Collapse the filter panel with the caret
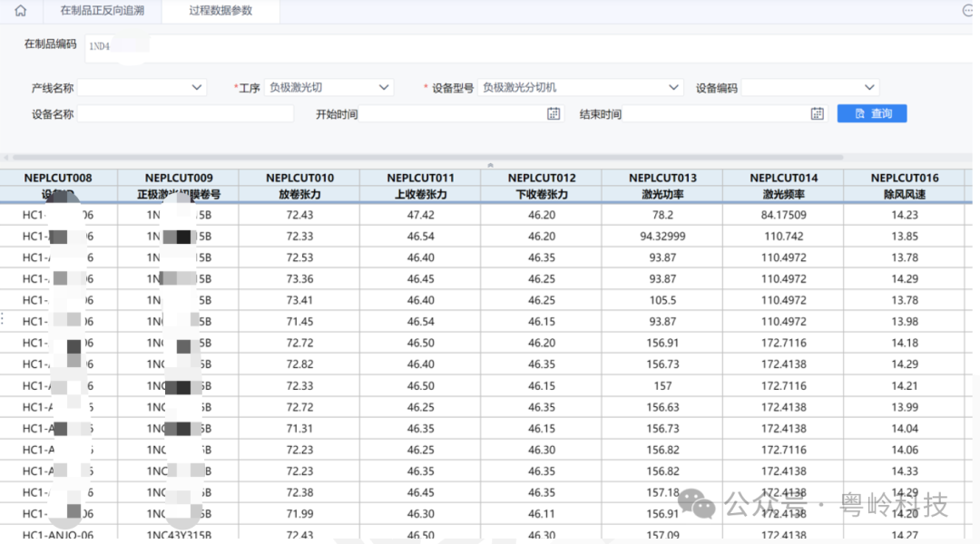980x544 pixels. 490,165
